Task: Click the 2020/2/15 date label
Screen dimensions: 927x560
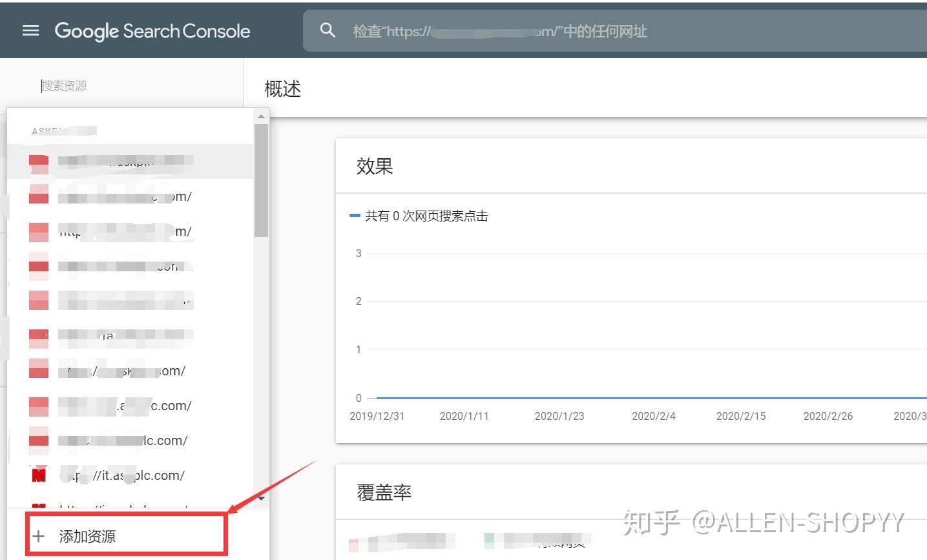Action: pos(741,416)
